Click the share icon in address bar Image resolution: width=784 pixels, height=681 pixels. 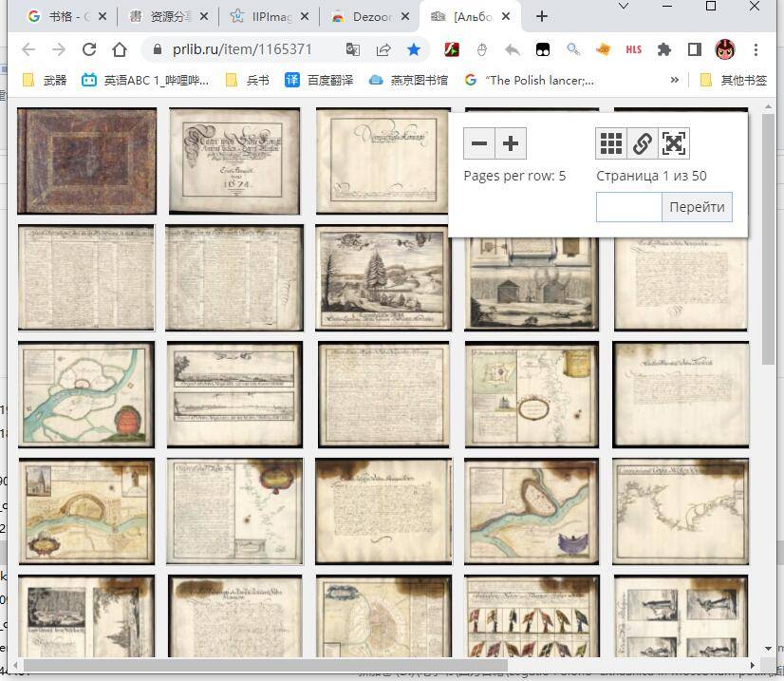(x=383, y=49)
